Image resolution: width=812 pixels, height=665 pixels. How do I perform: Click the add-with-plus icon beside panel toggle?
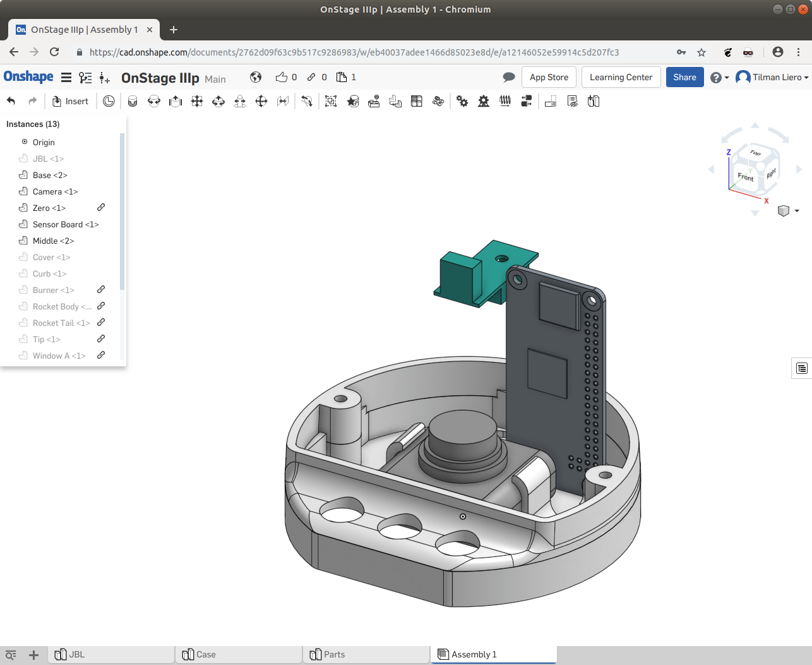coord(105,78)
